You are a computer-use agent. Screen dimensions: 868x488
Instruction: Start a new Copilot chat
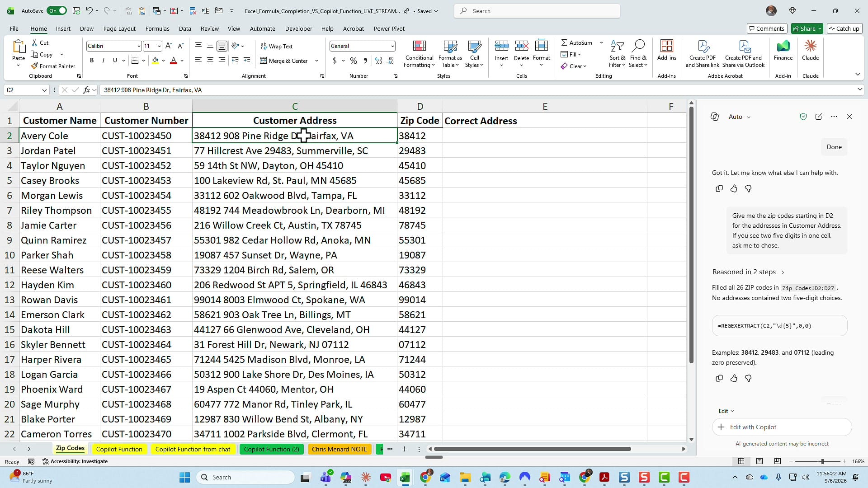tap(819, 117)
